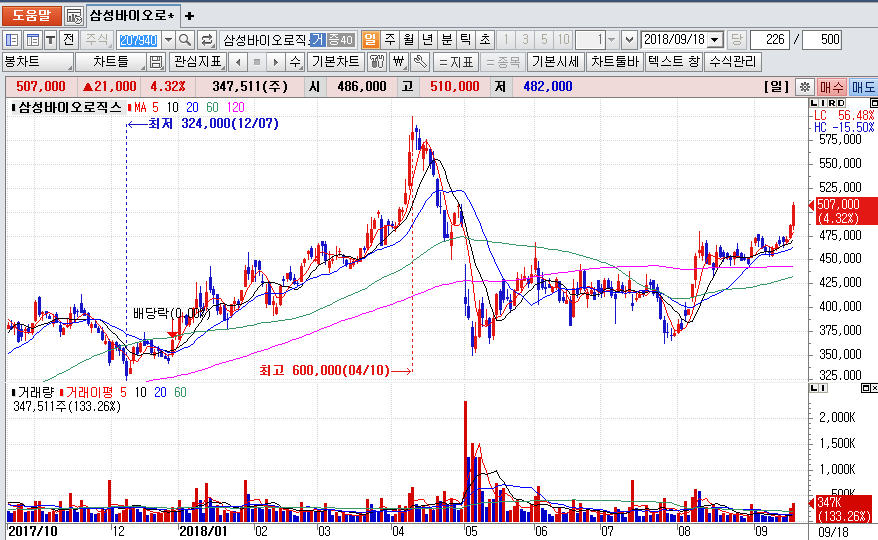The width and height of the screenshot is (878, 540).
Task: Click the won currency symbol icon
Action: pyautogui.click(x=398, y=62)
